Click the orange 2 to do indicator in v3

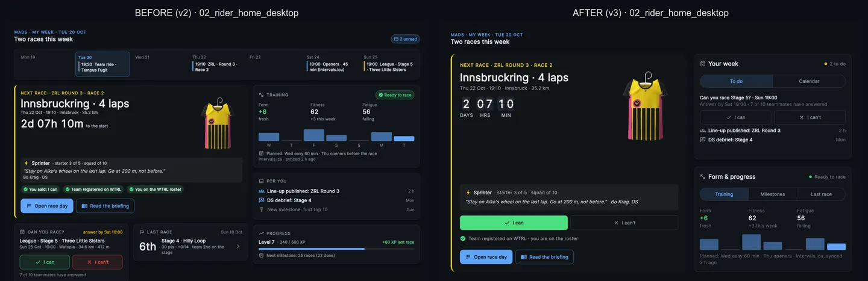pyautogui.click(x=835, y=64)
